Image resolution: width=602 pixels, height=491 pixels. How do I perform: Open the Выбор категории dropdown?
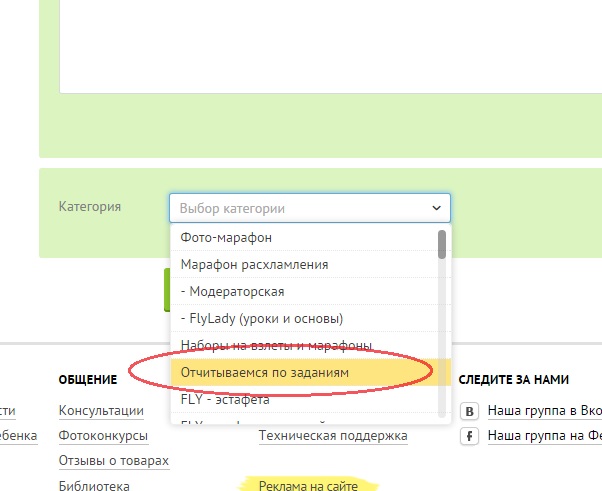coord(300,208)
